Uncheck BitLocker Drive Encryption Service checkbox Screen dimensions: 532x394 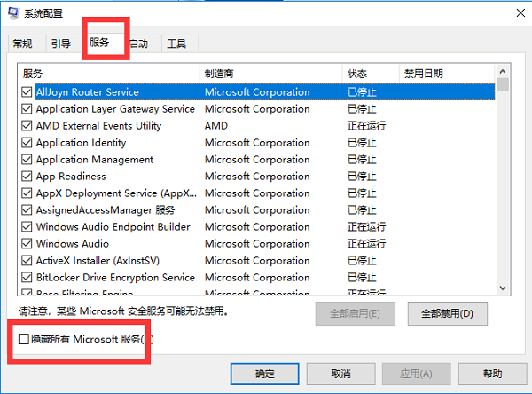pyautogui.click(x=27, y=277)
